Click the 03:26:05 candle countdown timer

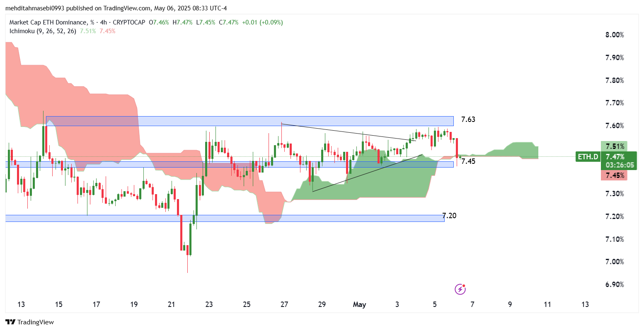[615, 165]
